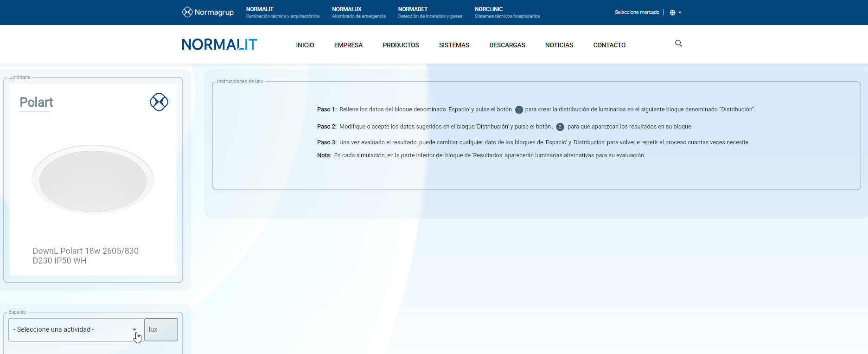Open the EMPRESA menu
This screenshot has width=868, height=354.
click(x=348, y=45)
